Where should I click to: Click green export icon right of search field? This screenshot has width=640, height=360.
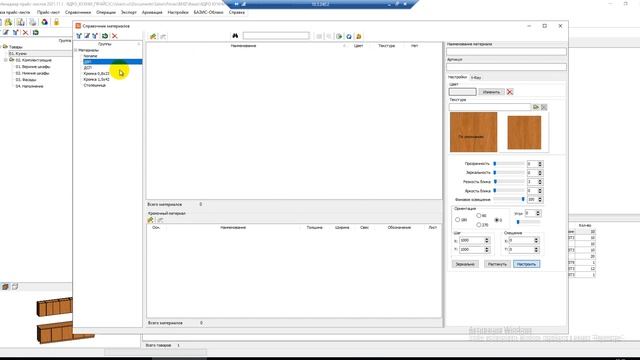[339, 36]
